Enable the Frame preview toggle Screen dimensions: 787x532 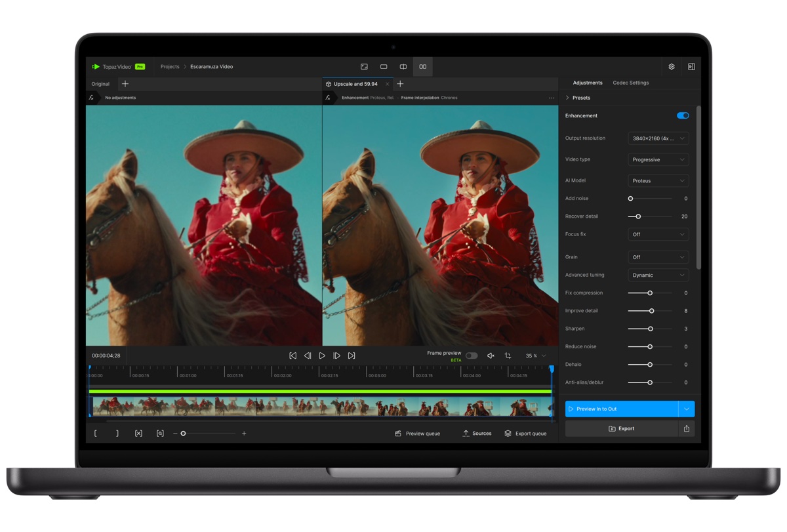472,356
